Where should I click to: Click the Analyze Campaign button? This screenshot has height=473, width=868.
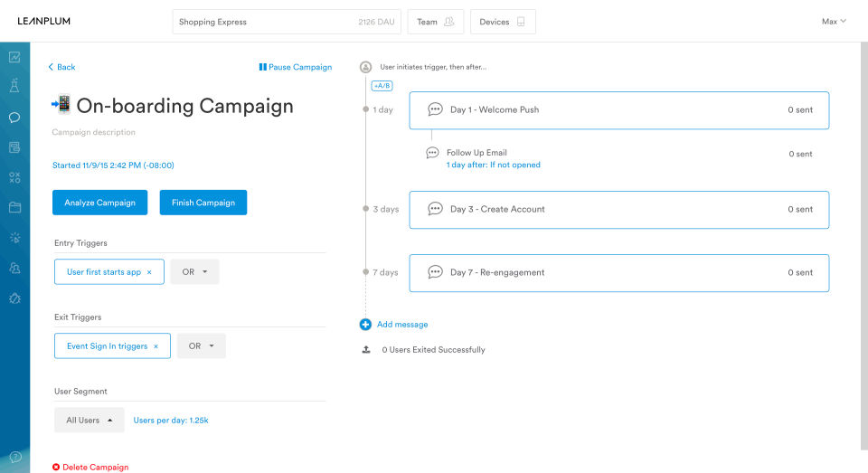coord(100,203)
